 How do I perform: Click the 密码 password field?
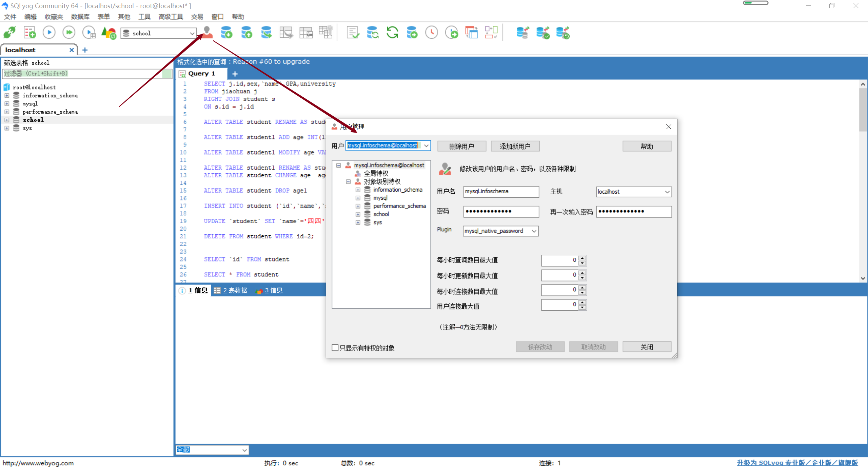click(x=501, y=212)
